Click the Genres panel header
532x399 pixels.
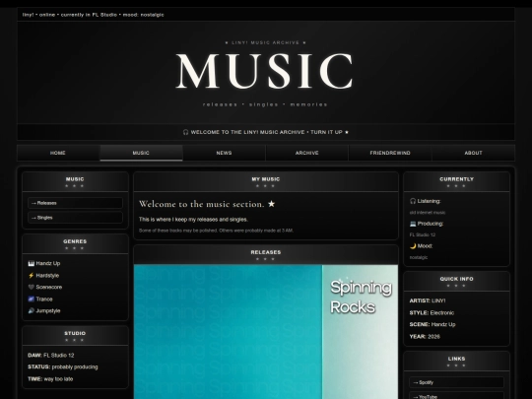coord(75,243)
